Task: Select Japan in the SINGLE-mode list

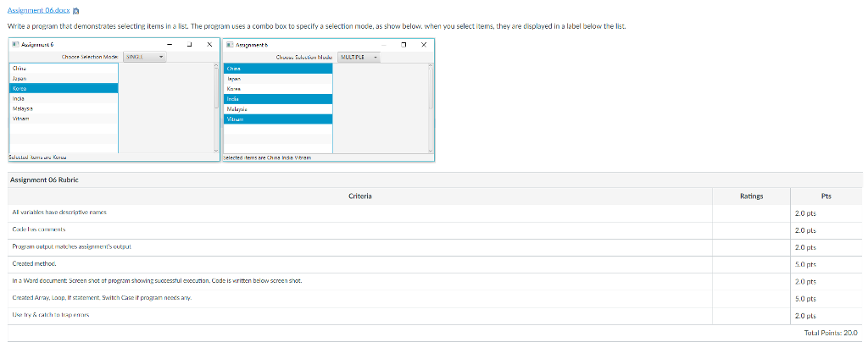Action: point(64,79)
